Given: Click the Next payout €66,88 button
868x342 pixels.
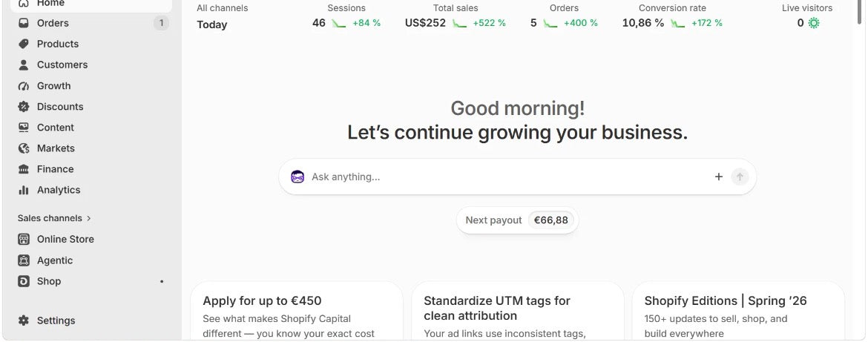Looking at the screenshot, I should point(518,220).
